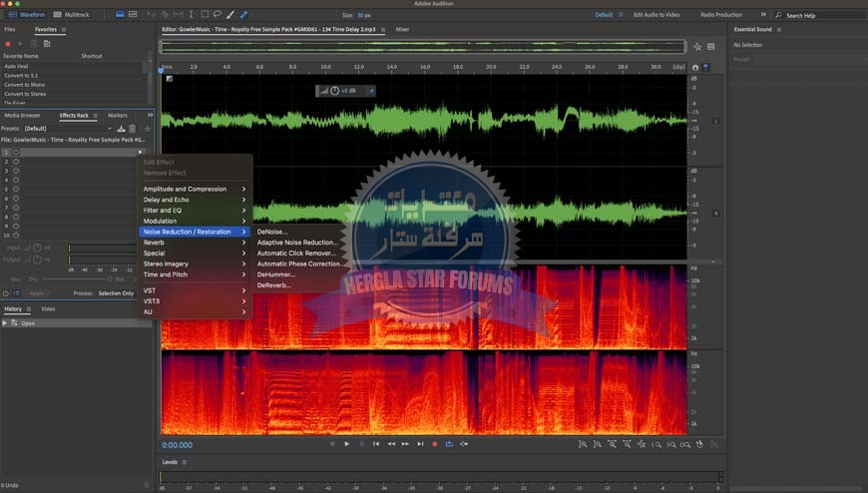Switch to the Markers tab
Viewport: 868px width, 493px height.
pyautogui.click(x=118, y=116)
